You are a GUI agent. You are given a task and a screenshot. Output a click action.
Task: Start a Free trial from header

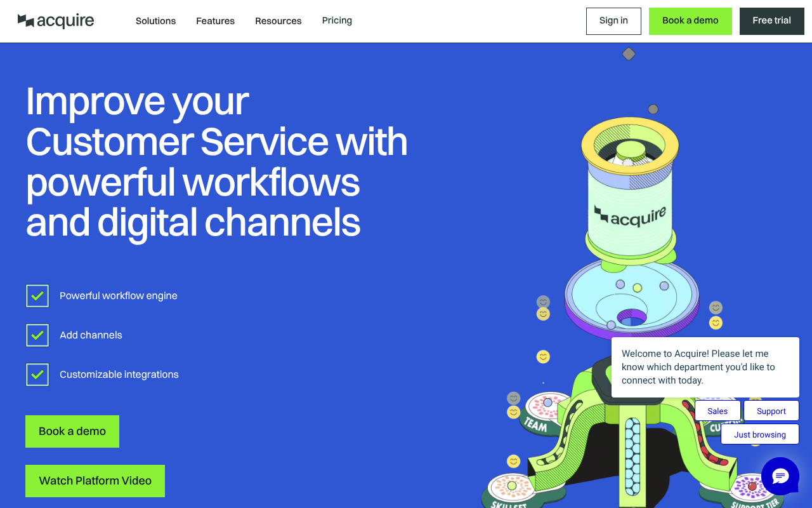(771, 21)
